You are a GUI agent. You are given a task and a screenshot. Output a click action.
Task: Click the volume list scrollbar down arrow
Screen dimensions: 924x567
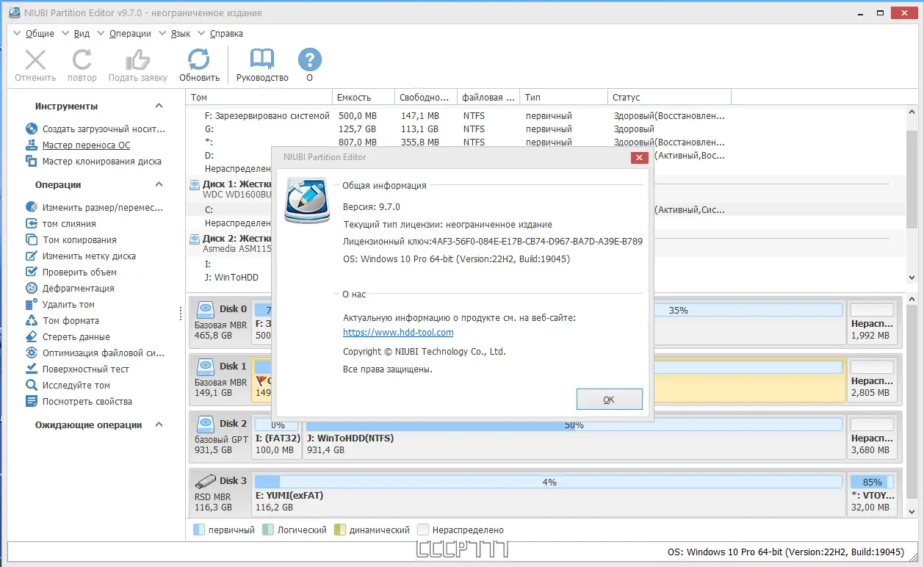point(912,278)
